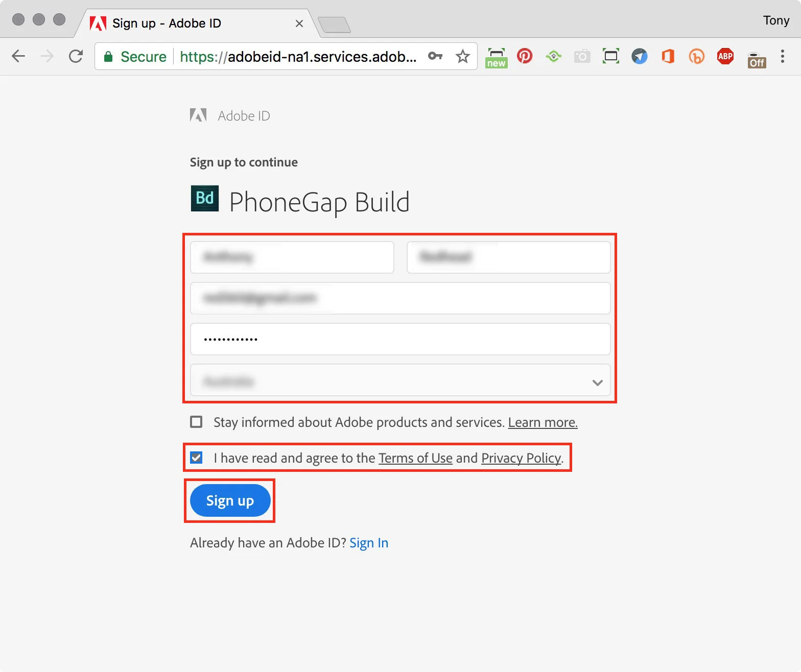
Task: Click the email address field
Action: tap(400, 298)
